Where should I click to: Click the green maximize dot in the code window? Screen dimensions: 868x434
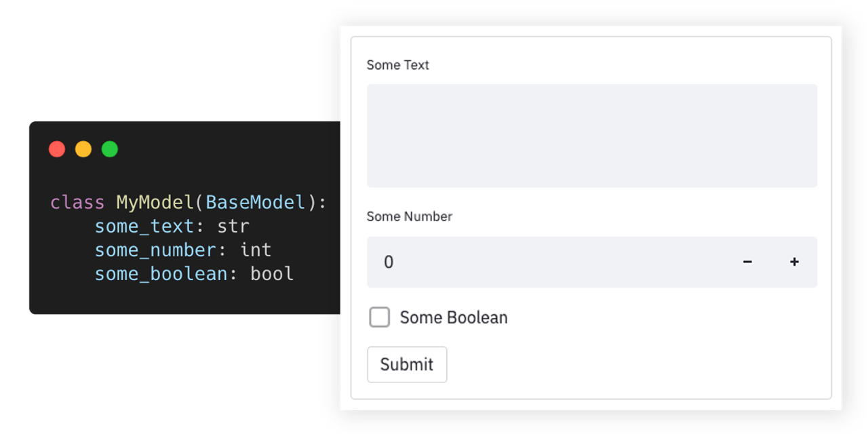[x=110, y=149]
